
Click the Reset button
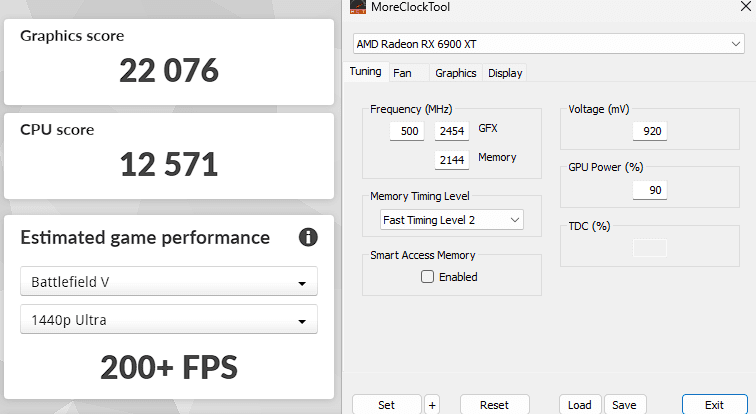(495, 405)
